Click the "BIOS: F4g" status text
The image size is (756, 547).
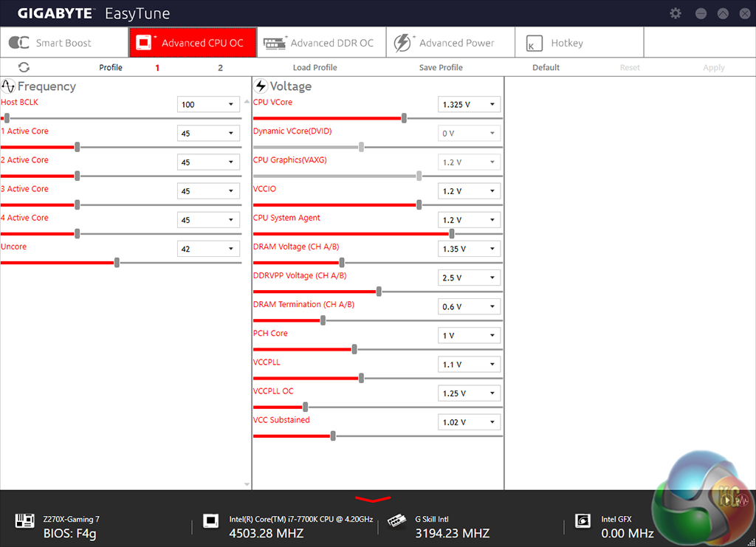click(x=70, y=534)
